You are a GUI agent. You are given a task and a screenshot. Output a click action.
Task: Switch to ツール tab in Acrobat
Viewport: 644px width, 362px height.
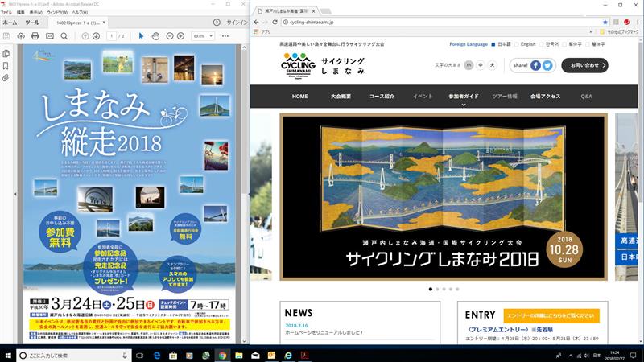32,23
